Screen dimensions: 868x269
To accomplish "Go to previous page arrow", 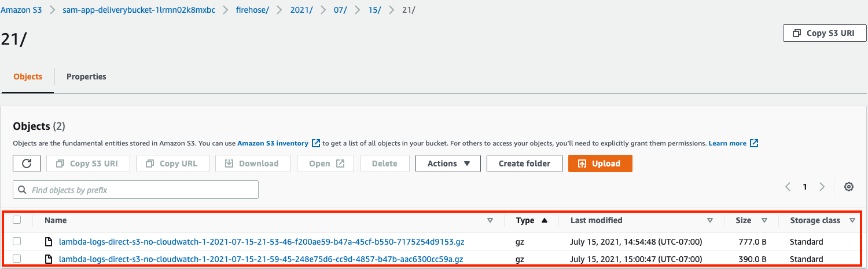I will pyautogui.click(x=788, y=187).
